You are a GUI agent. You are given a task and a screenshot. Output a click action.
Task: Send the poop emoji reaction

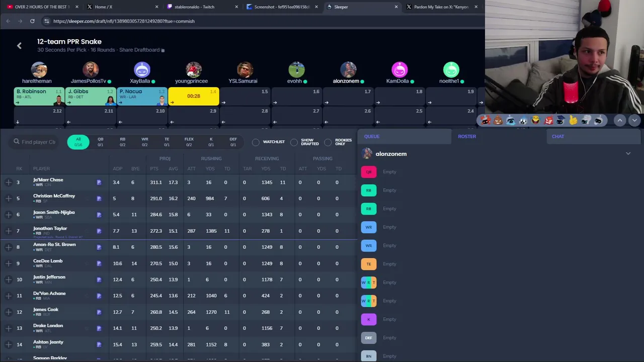(498, 121)
